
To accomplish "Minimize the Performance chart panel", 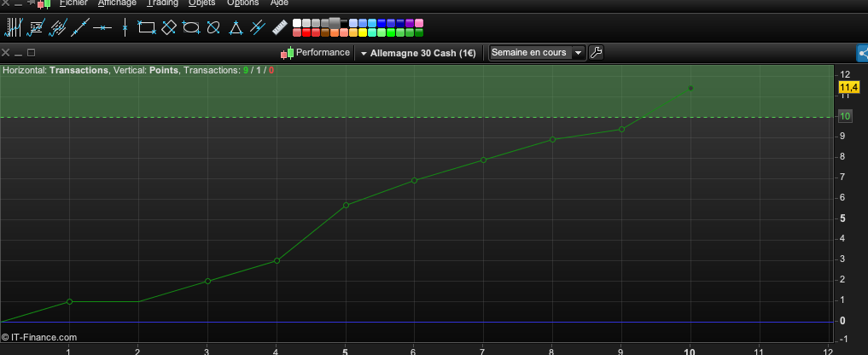I will (x=18, y=53).
